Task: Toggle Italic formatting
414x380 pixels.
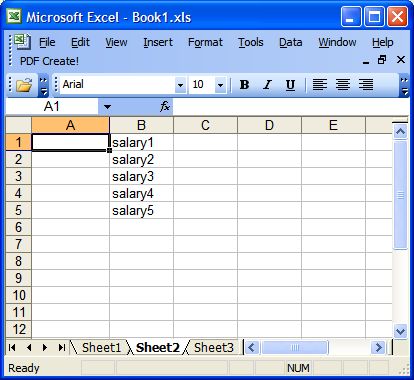Action: pos(267,85)
